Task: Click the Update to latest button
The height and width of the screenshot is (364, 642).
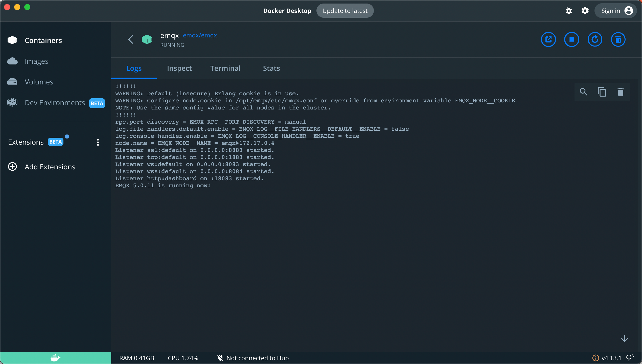Action: 345,11
